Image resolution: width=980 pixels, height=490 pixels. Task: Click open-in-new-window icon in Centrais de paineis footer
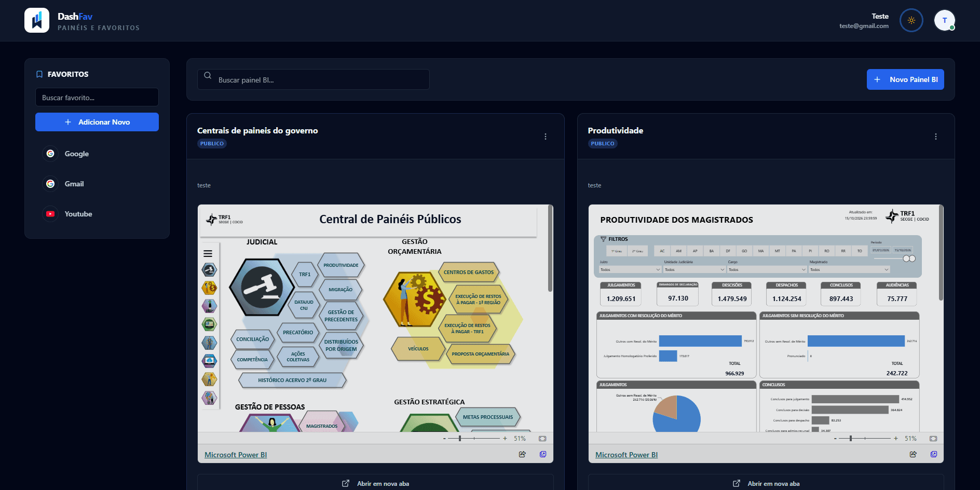(x=543, y=454)
